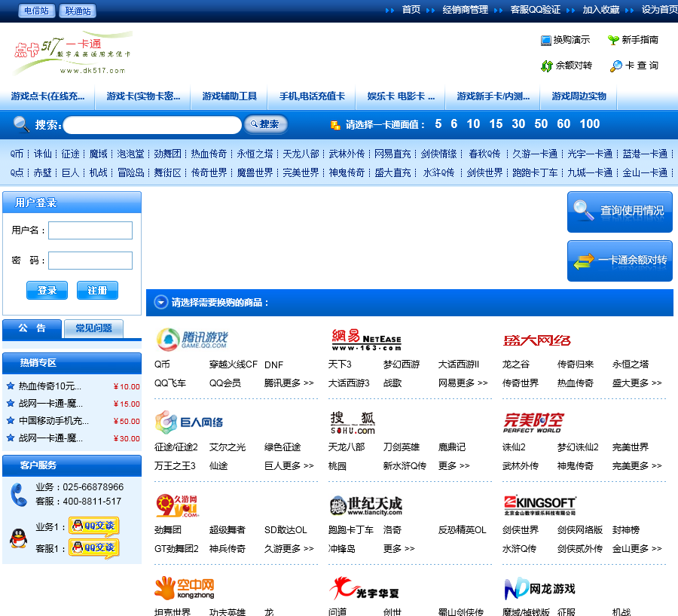Open 网易更多 >> link
The height and width of the screenshot is (616, 678).
click(463, 383)
